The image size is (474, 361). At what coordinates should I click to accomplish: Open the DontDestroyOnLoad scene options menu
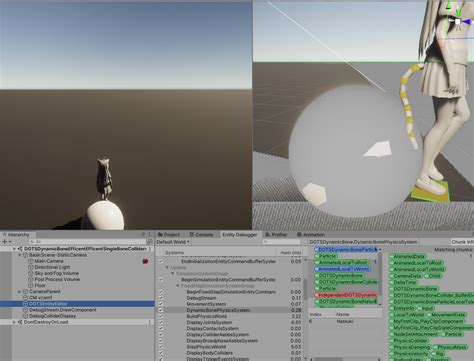click(150, 322)
